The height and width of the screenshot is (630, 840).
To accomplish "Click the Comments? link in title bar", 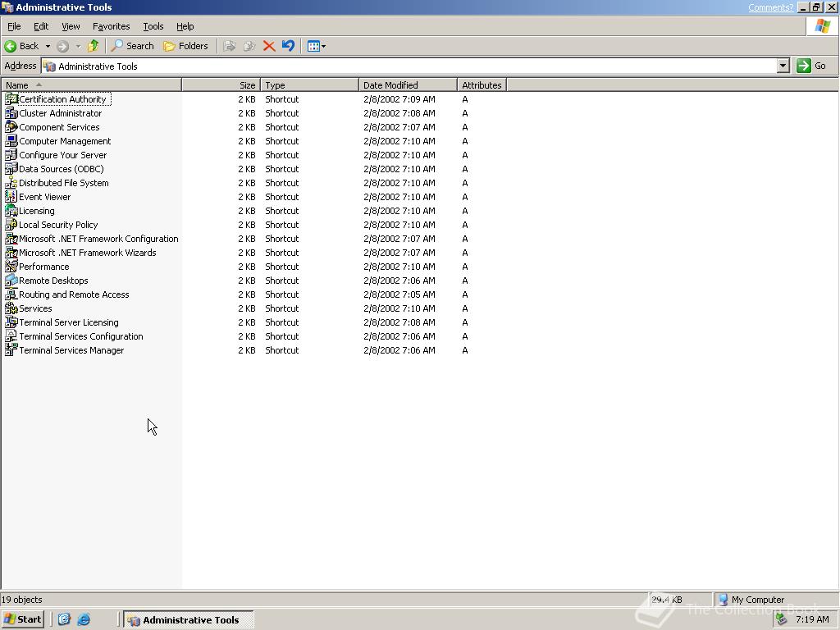I will point(770,7).
